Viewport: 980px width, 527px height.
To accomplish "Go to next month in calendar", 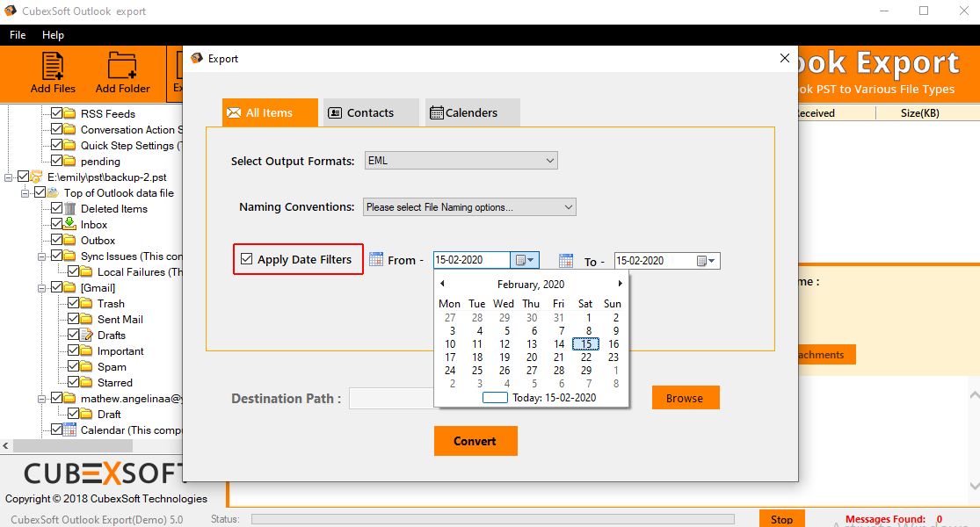I will click(x=620, y=284).
